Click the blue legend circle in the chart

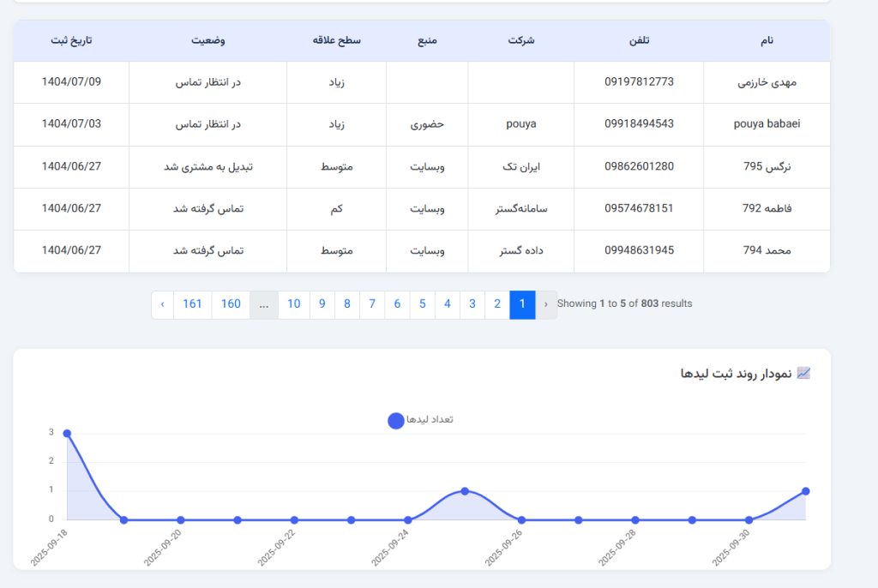pyautogui.click(x=395, y=420)
